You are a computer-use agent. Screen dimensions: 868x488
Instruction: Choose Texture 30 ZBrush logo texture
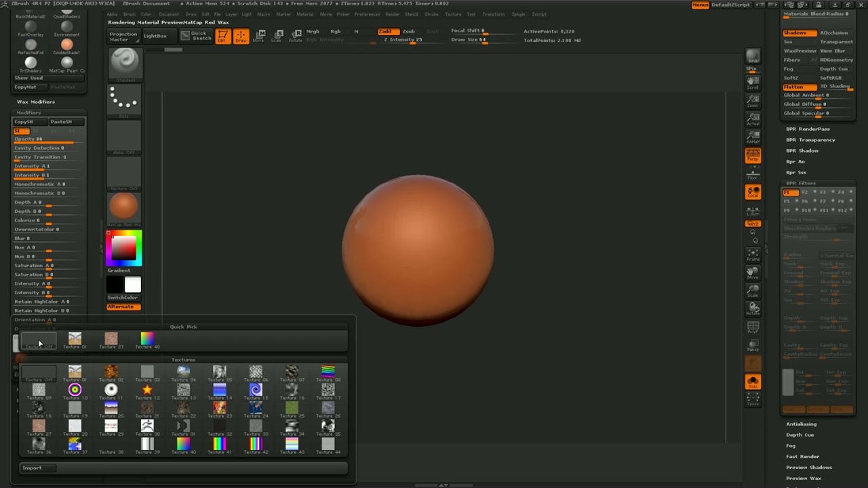pos(147,427)
